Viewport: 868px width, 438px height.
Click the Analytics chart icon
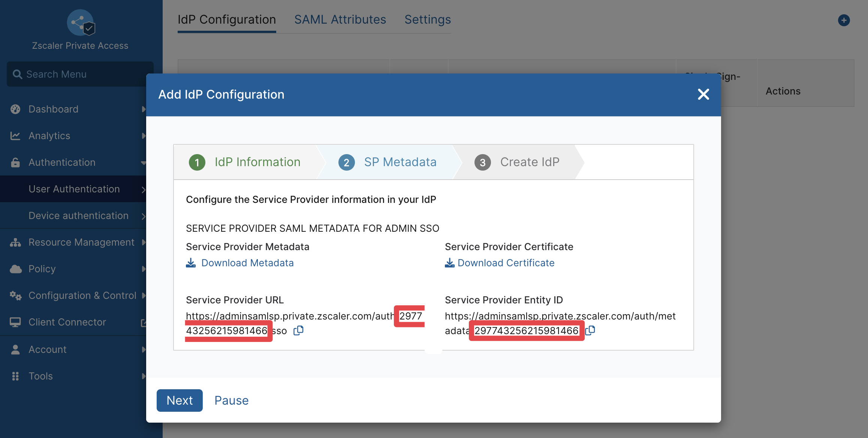(x=15, y=136)
